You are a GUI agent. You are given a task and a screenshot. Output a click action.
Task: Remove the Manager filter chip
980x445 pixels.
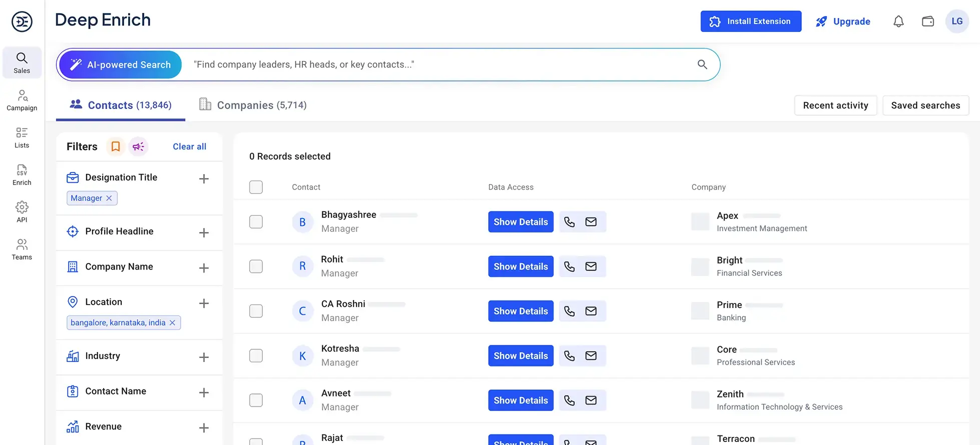(109, 198)
